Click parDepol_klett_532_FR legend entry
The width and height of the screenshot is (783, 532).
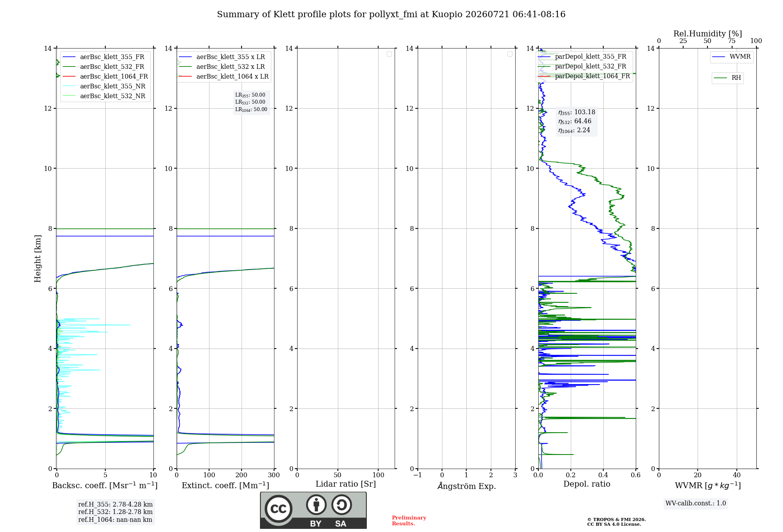(x=583, y=66)
